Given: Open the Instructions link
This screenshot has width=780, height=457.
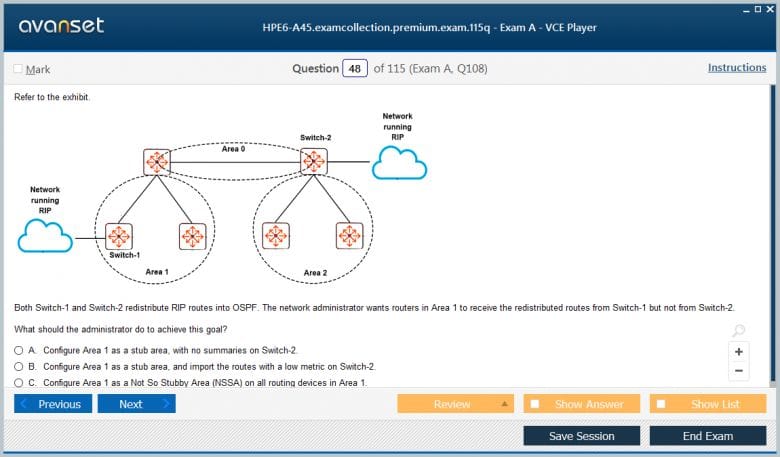Looking at the screenshot, I should 737,68.
